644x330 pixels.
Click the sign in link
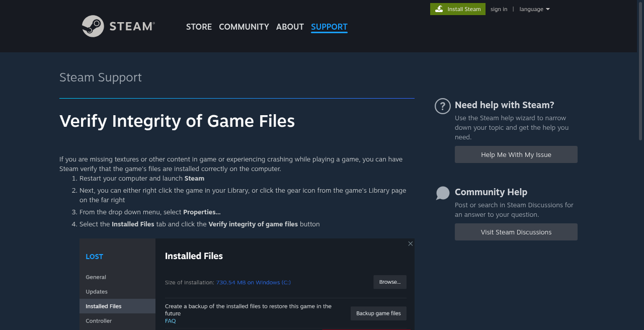[x=499, y=9]
